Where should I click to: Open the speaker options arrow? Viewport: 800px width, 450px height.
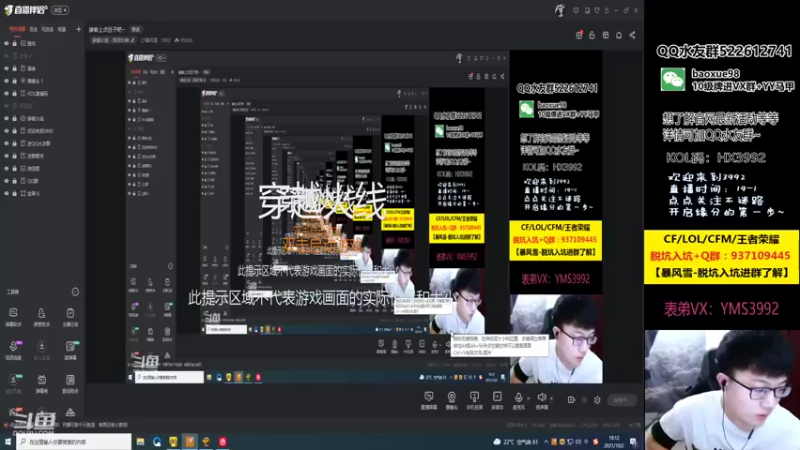pyautogui.click(x=551, y=398)
